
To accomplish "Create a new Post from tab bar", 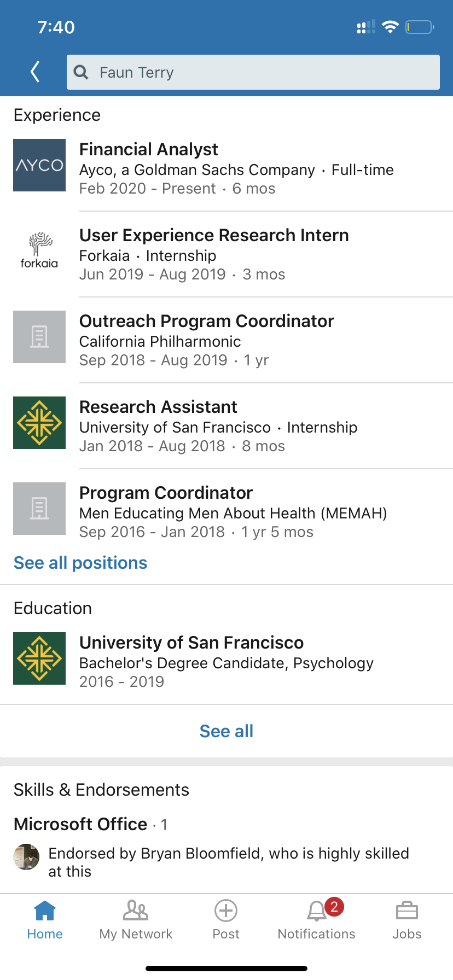I will click(x=226, y=920).
